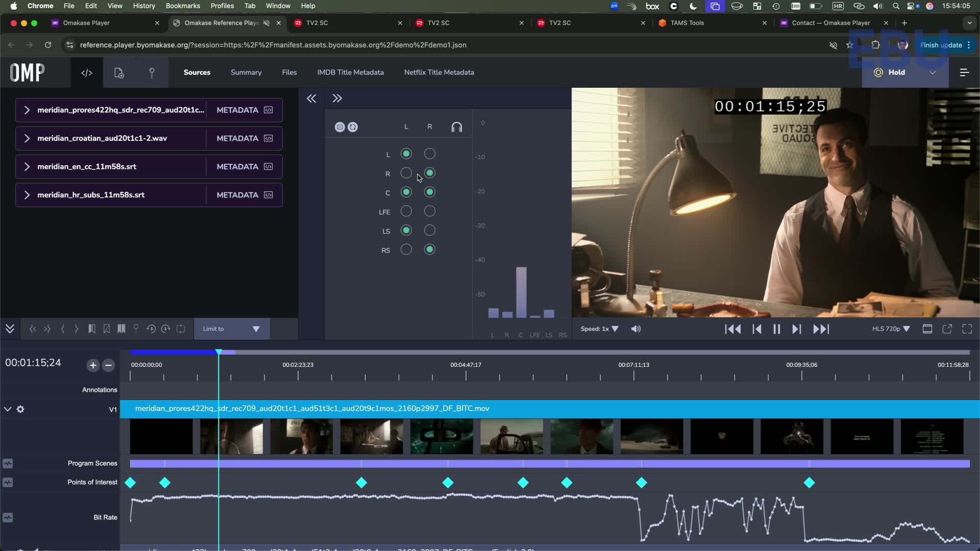This screenshot has width=980, height=551.
Task: Switch to the Summary tab
Action: point(246,72)
